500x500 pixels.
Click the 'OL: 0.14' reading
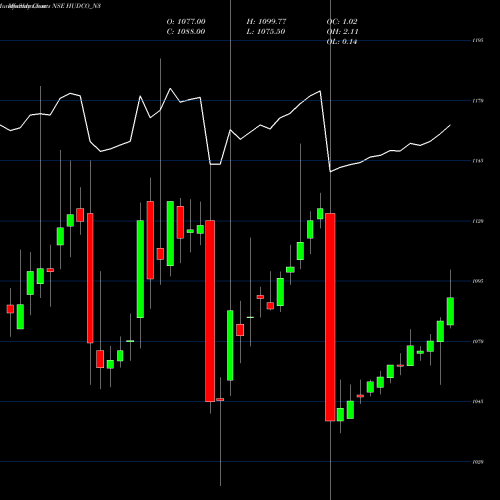pos(342,42)
